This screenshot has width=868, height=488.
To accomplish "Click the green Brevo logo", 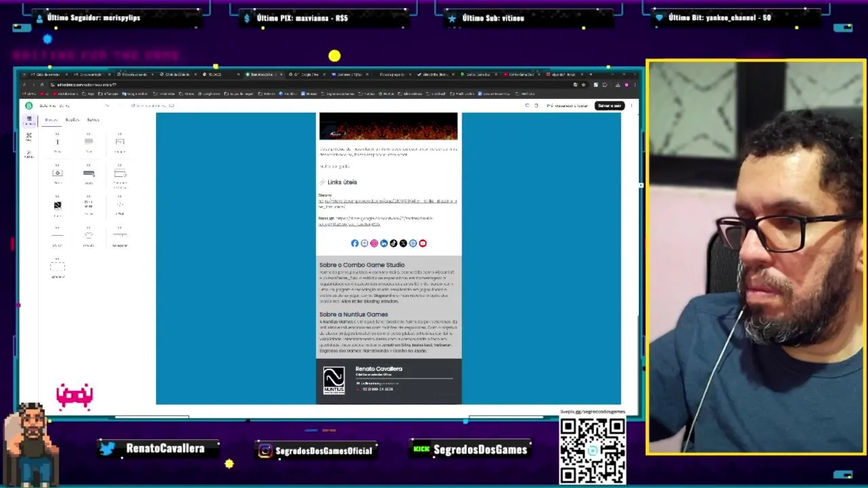I will 28,106.
